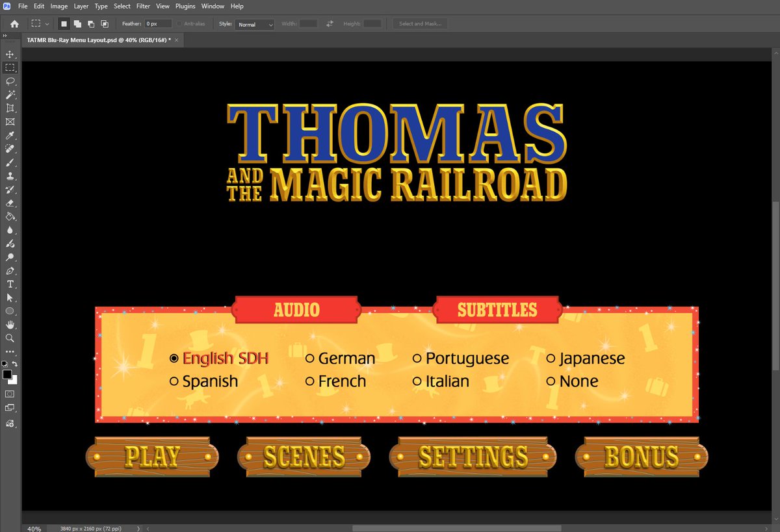Swap Width and Height values
Viewport: 780px width, 532px height.
(330, 24)
